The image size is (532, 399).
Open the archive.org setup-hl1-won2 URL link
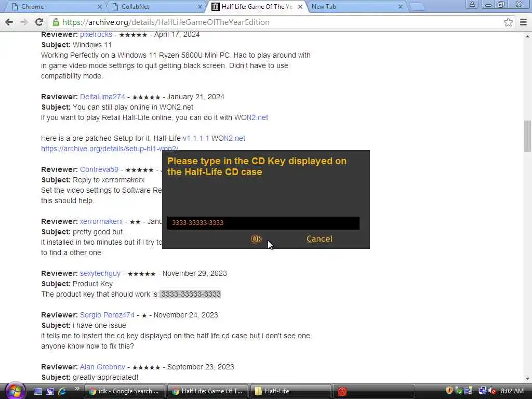(x=110, y=149)
